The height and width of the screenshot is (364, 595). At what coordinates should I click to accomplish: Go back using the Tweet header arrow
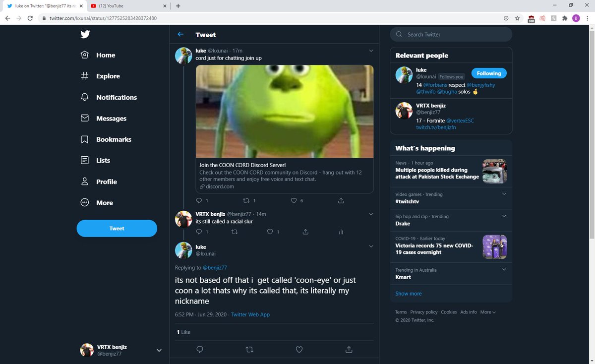click(180, 34)
